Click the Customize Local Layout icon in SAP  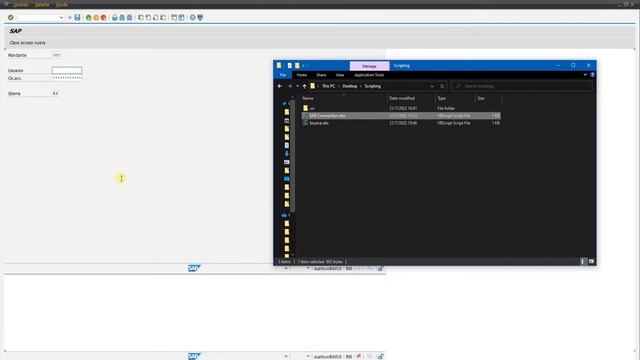(x=200, y=18)
